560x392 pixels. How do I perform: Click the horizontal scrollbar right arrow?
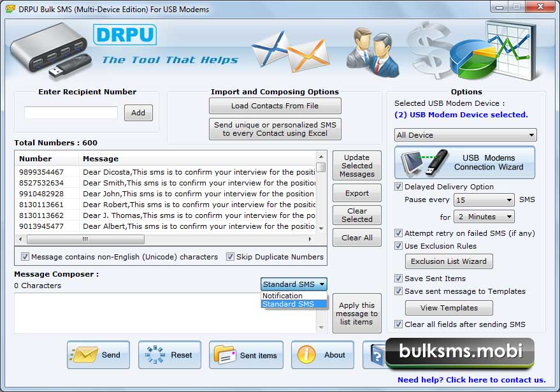310,239
